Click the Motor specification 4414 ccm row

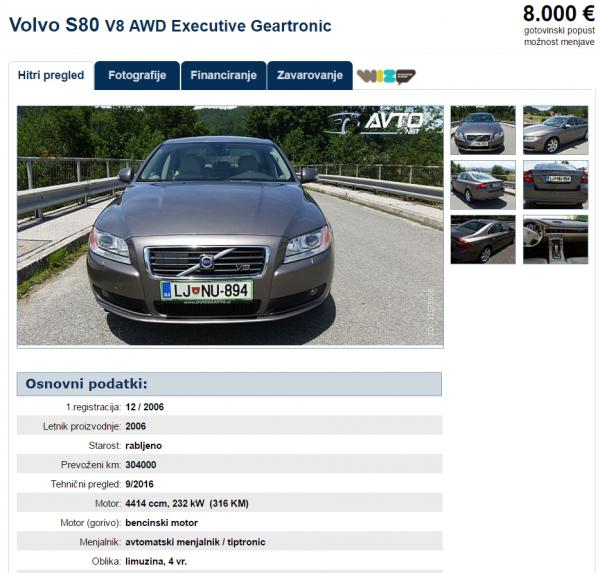point(229,503)
